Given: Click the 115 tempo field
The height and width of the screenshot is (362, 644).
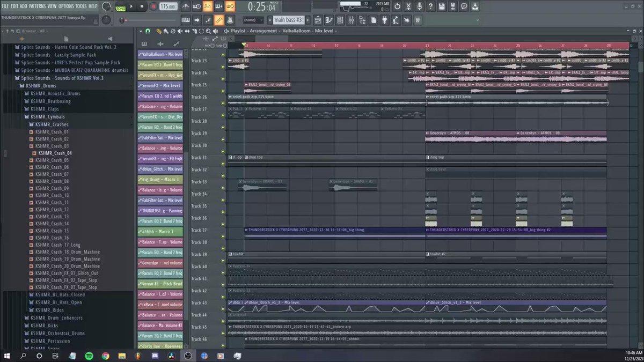Looking at the screenshot, I should click(168, 6).
